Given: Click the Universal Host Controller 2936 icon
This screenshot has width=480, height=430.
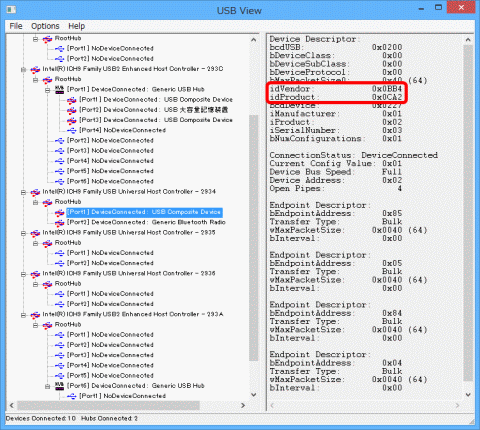Looking at the screenshot, I should pyautogui.click(x=35, y=274).
